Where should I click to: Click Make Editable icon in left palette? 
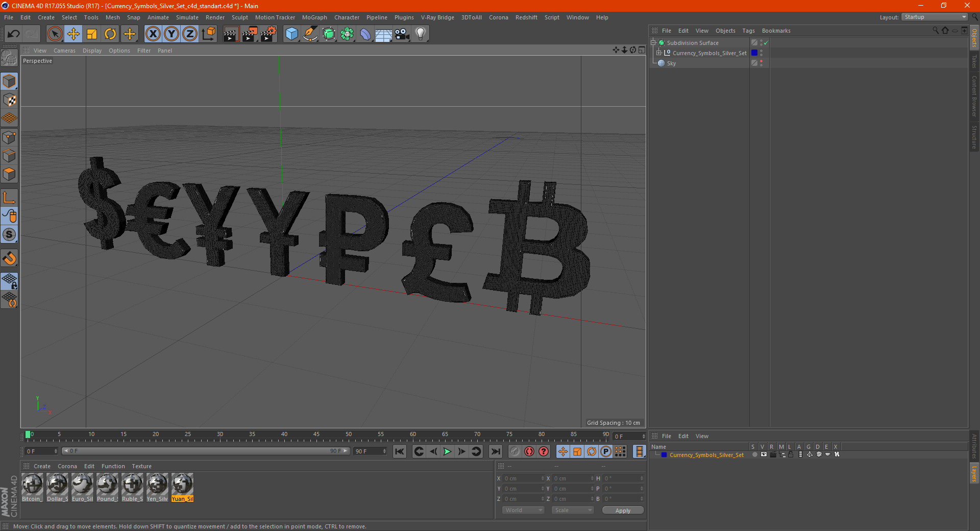click(x=9, y=59)
